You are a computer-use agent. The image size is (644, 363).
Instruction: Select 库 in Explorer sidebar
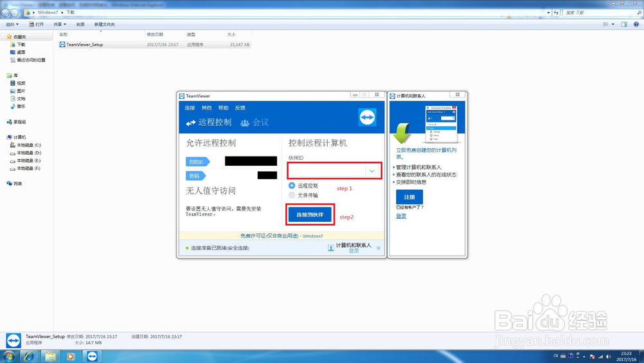tap(12, 75)
